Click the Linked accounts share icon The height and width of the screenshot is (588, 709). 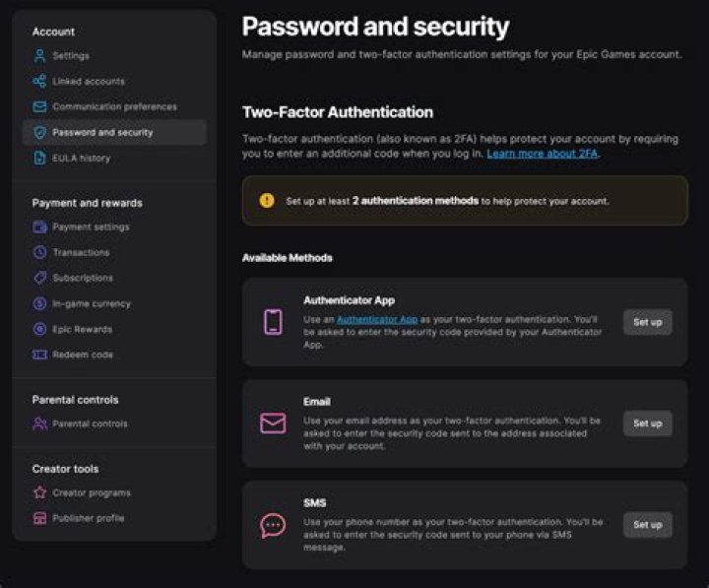point(39,82)
